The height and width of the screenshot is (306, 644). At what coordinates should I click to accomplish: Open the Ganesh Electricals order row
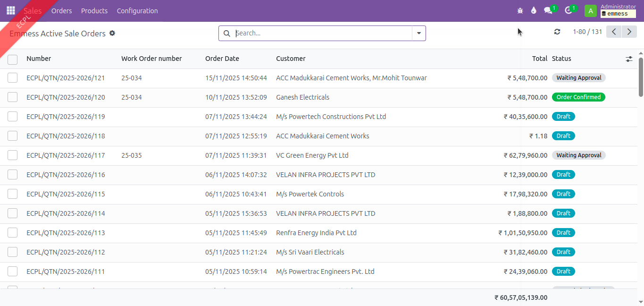pyautogui.click(x=302, y=97)
